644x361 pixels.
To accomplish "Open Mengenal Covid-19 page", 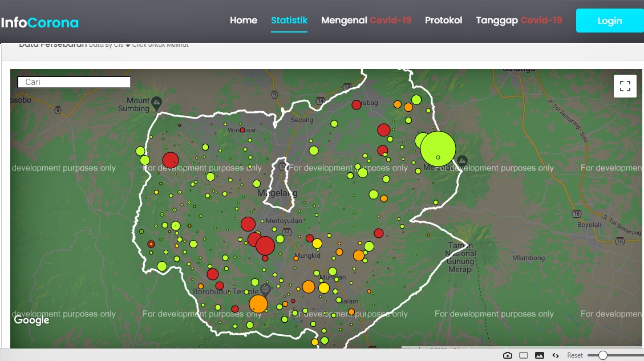I will pos(366,20).
